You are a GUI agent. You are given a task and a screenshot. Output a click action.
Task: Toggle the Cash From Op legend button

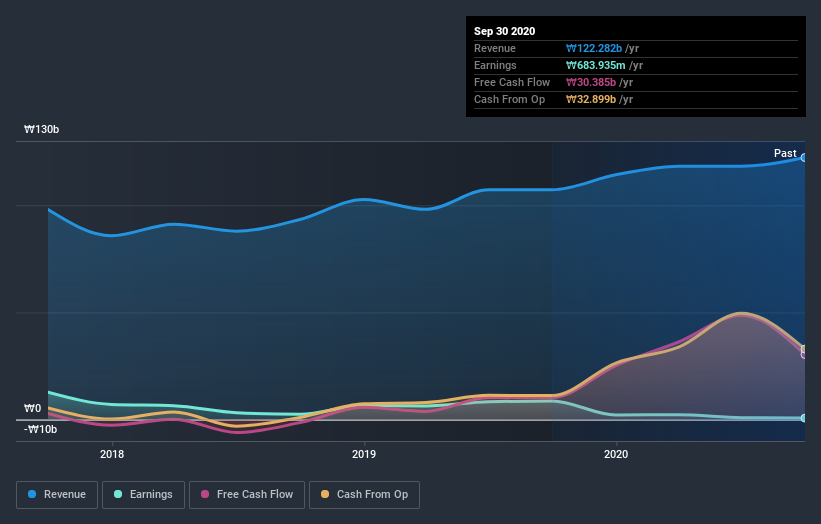[x=364, y=495]
